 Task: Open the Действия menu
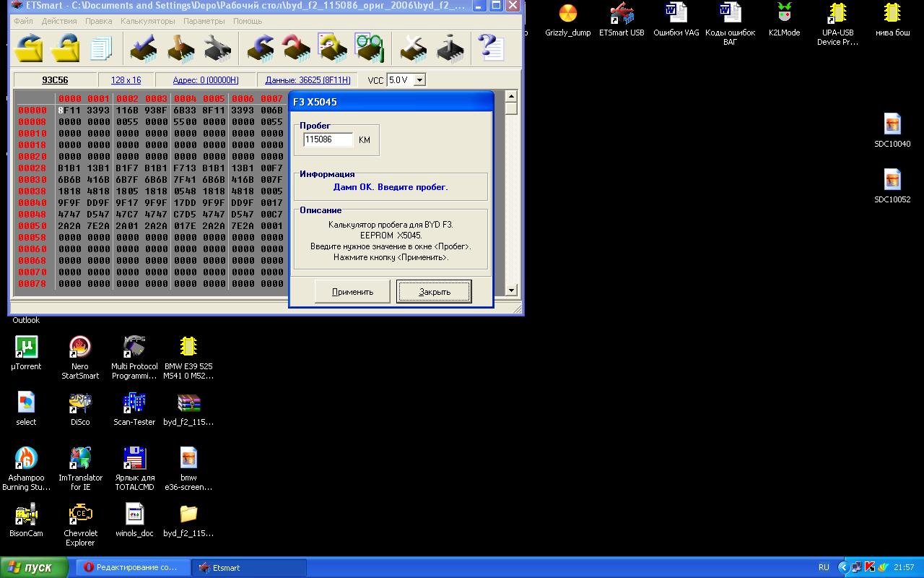[x=59, y=21]
